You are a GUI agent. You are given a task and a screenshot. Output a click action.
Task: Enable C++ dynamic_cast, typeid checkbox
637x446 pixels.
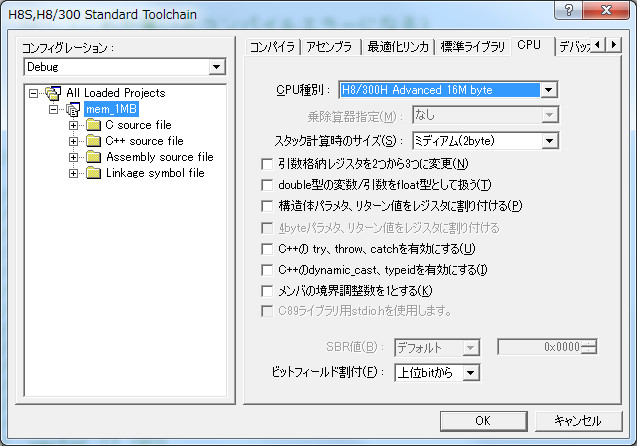click(266, 269)
